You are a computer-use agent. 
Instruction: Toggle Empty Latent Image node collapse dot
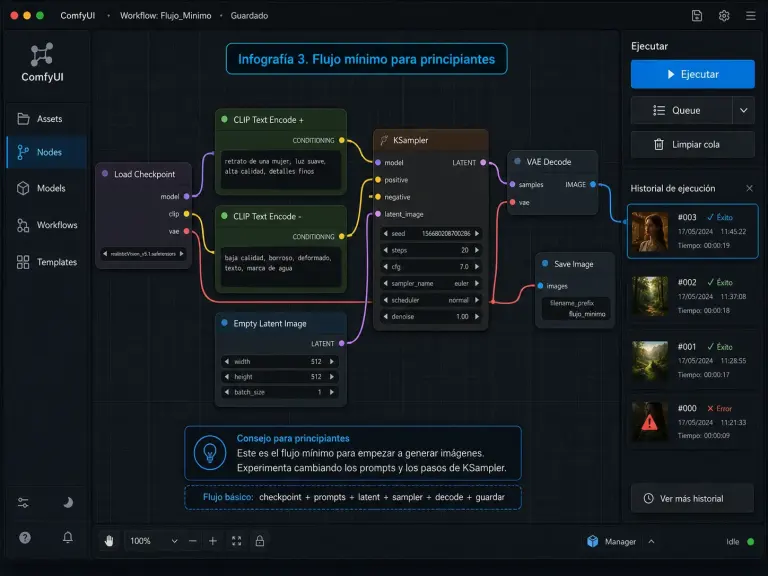coord(224,323)
